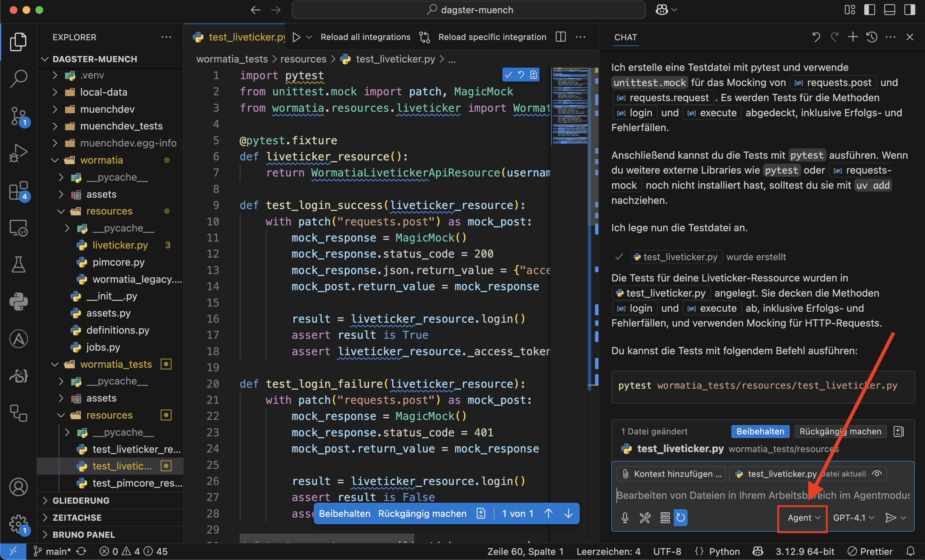Open the Search view in activity bar
Viewport: 925px width, 560px height.
point(18,79)
